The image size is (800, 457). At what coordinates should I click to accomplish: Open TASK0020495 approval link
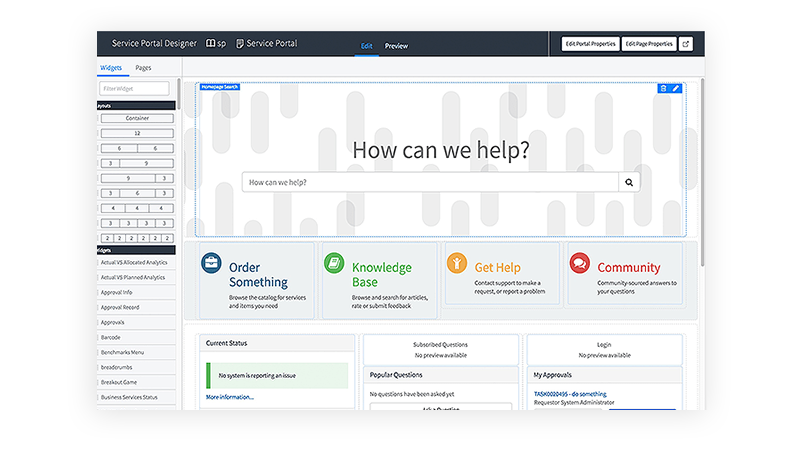click(570, 394)
